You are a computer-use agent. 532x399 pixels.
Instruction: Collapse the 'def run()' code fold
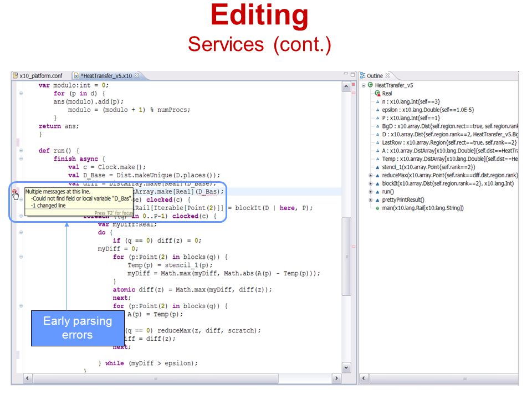point(21,150)
